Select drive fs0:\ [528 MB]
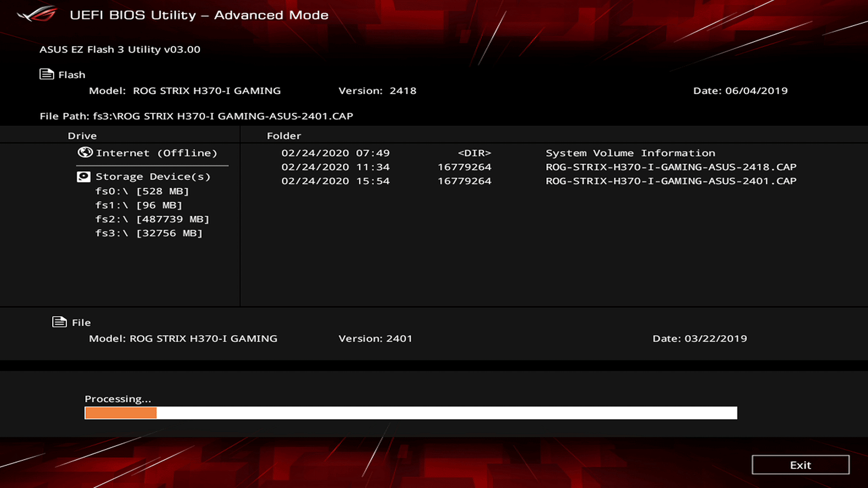Image resolution: width=868 pixels, height=488 pixels. pos(142,191)
